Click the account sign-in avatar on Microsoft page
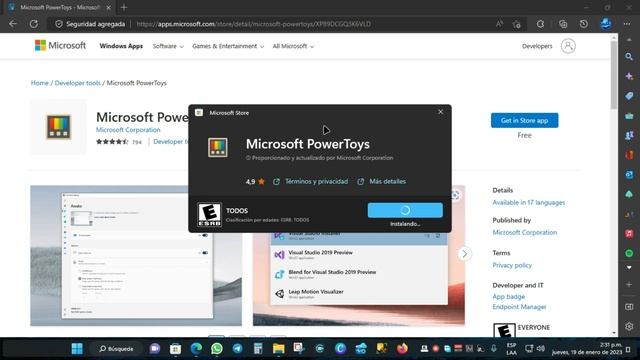Screen dimensions: 640x360 (568, 46)
